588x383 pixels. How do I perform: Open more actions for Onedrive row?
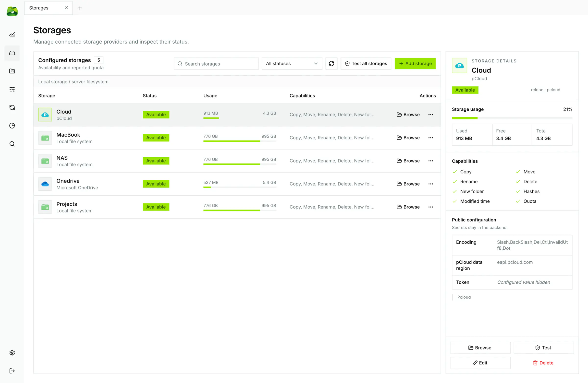[431, 184]
